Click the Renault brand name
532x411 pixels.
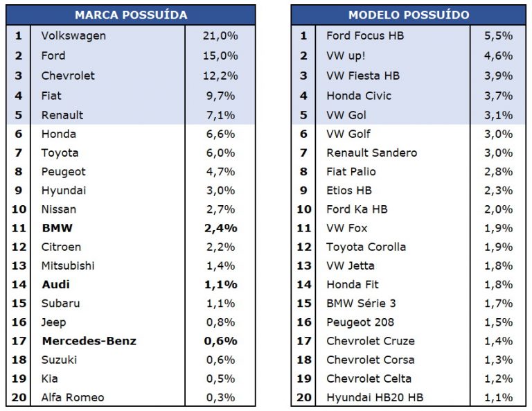[x=62, y=114]
